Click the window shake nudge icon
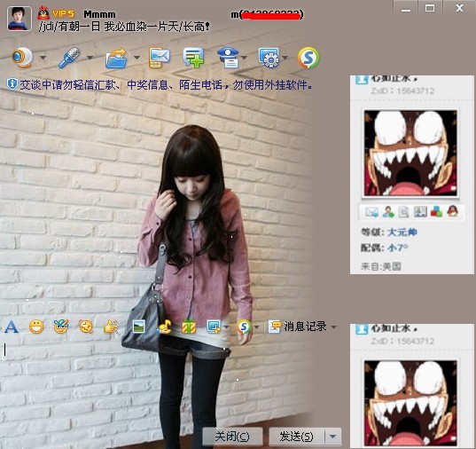Screen dimensions: 476x449 [86, 327]
